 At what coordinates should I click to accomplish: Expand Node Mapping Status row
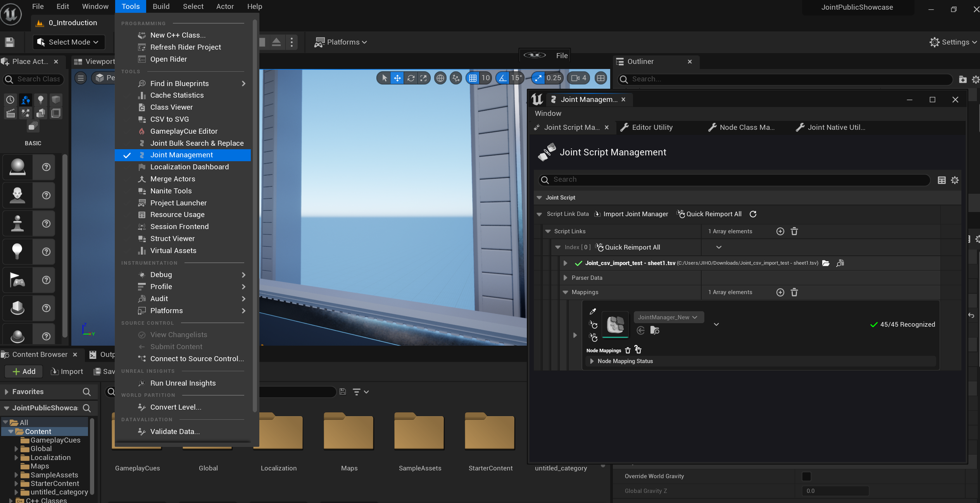592,361
